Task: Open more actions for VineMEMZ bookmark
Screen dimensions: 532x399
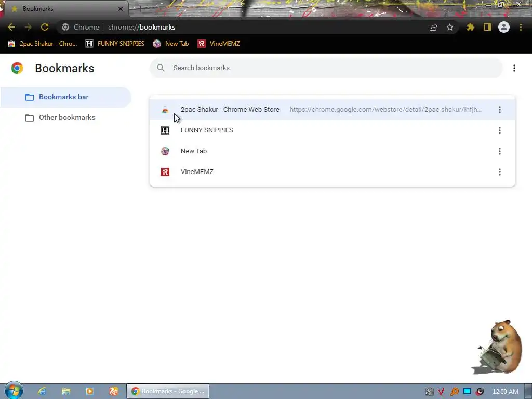Action: [500, 172]
